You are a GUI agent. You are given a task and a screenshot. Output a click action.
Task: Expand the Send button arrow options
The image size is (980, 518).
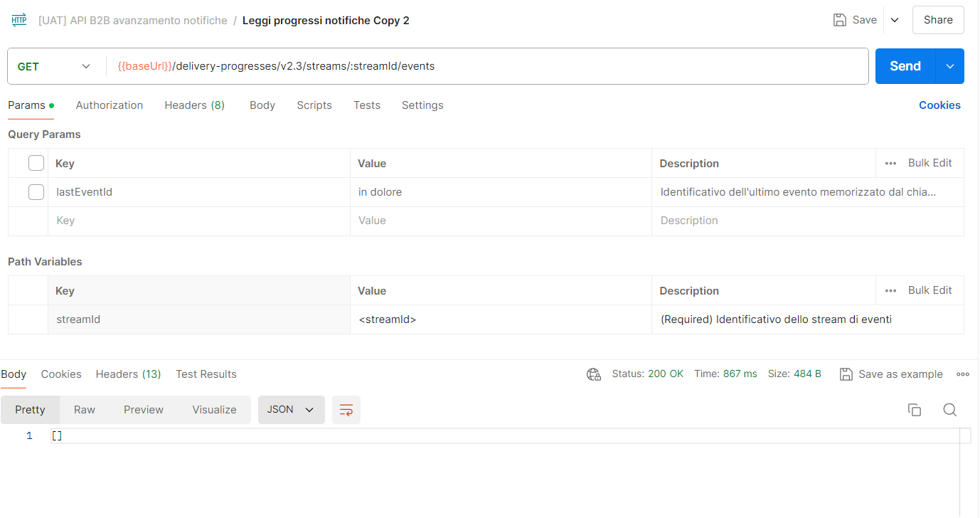point(950,66)
